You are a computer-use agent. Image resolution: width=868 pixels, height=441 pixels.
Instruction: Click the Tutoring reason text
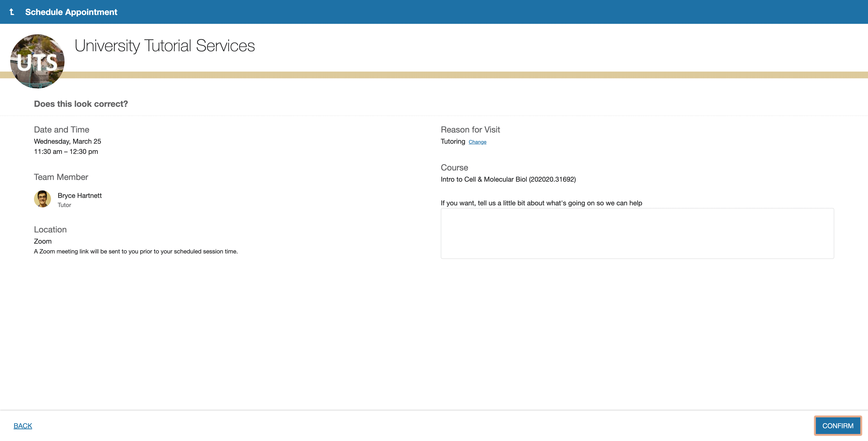(x=452, y=141)
